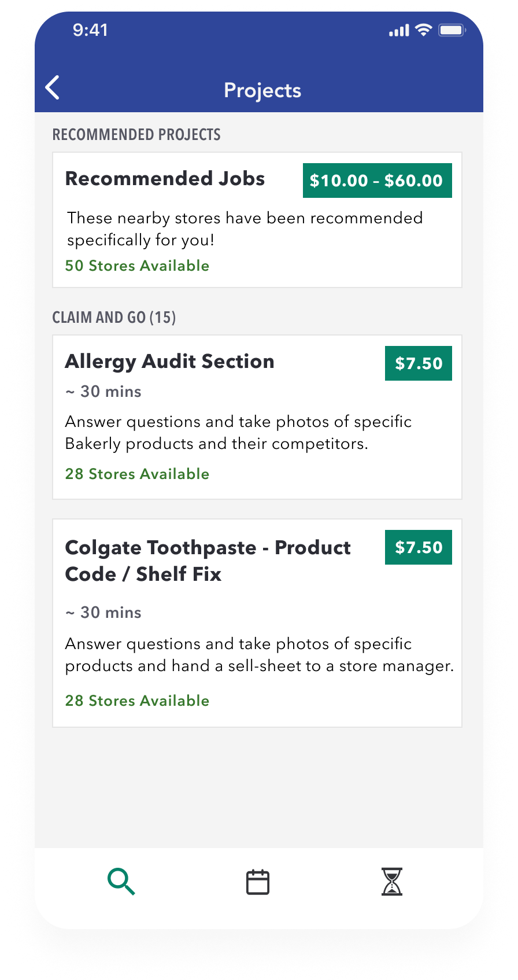518x980 pixels.
Task: Tap the Projects page title
Action: pyautogui.click(x=262, y=90)
